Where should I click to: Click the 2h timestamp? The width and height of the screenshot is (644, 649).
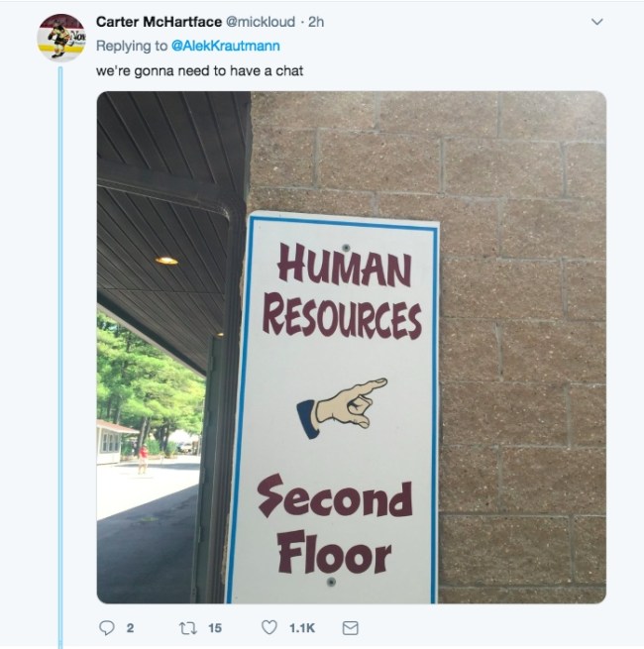tap(316, 22)
